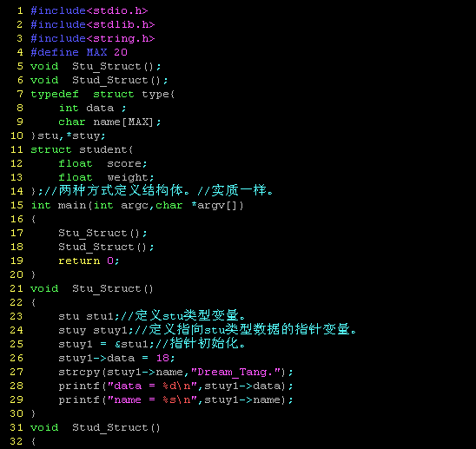Screen dimensions: 476x449
Task: Click the stu stu1; declaration line
Action: (x=152, y=316)
